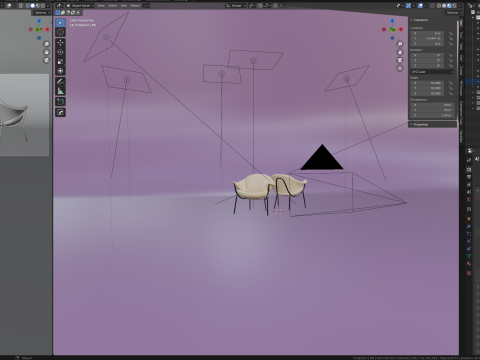The height and width of the screenshot is (360, 480).
Task: Select rendered viewport shading mode
Action: (454, 6)
